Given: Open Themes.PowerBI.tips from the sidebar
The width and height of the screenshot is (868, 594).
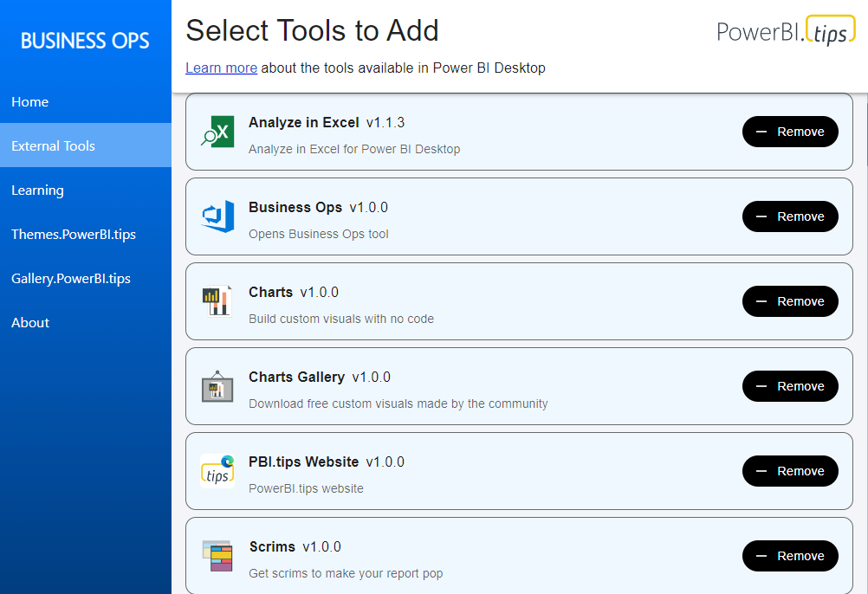Looking at the screenshot, I should tap(74, 235).
